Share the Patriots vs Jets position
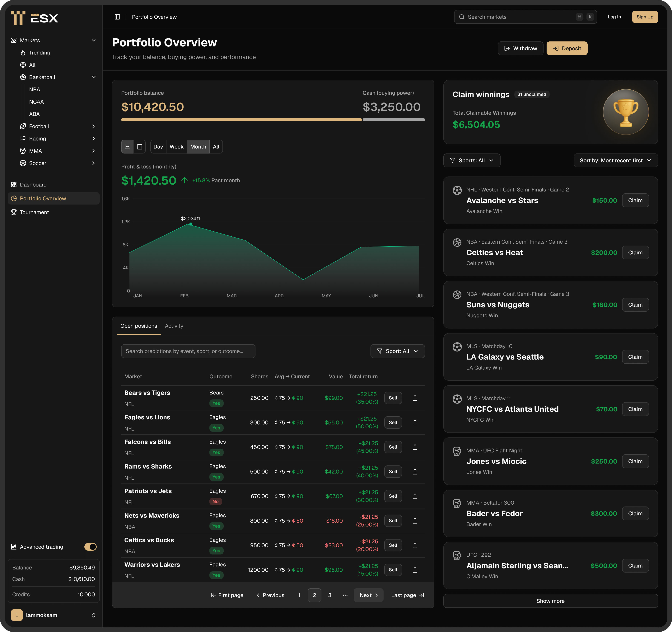Image resolution: width=672 pixels, height=632 pixels. pyautogui.click(x=415, y=496)
